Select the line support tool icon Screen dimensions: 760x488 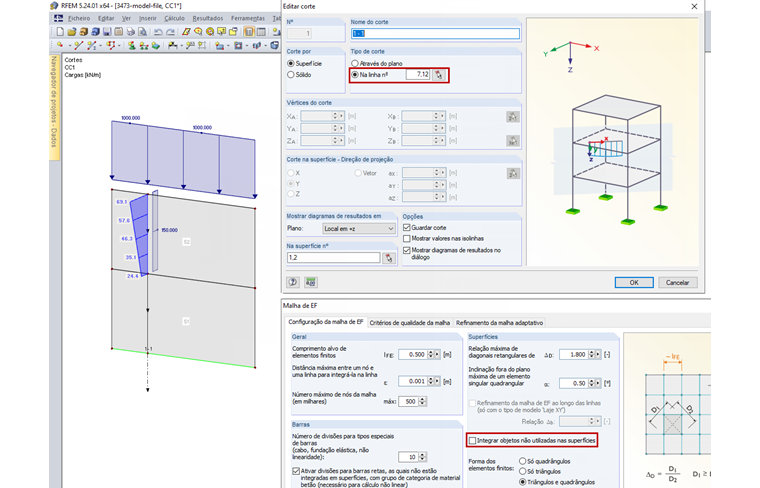pos(143,45)
